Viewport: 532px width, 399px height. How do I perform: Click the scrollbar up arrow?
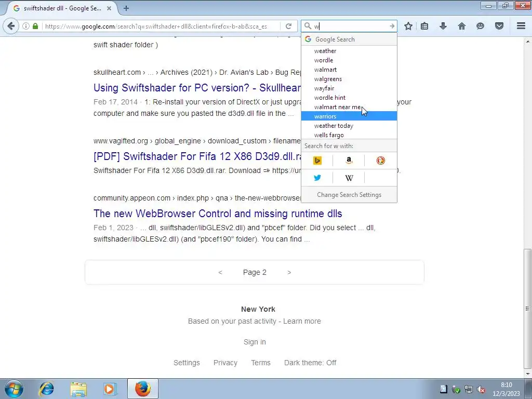(x=527, y=41)
